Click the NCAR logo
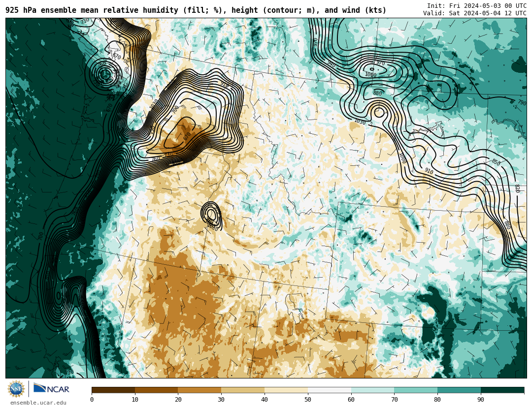 (51, 388)
